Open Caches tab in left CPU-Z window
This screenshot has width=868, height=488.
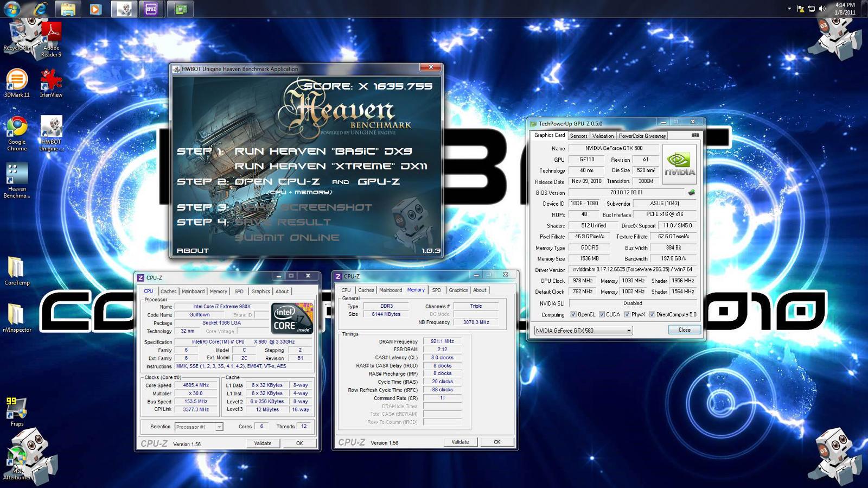[168, 291]
